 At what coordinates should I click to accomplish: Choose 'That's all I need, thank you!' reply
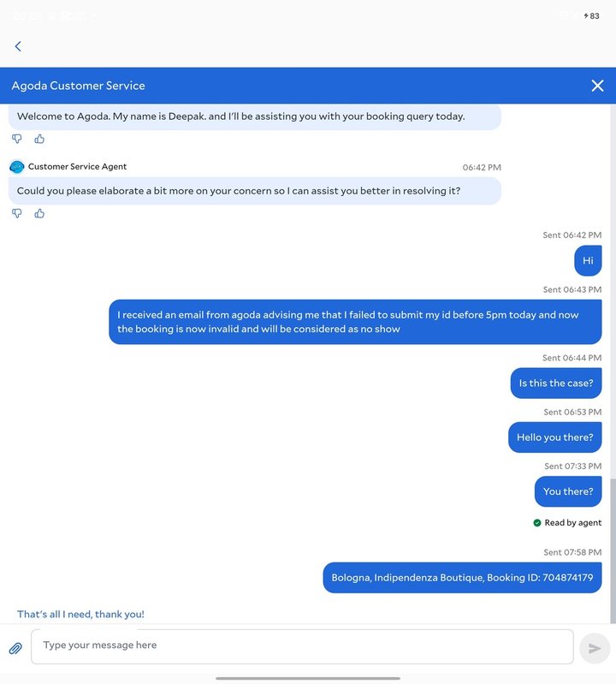coord(80,614)
